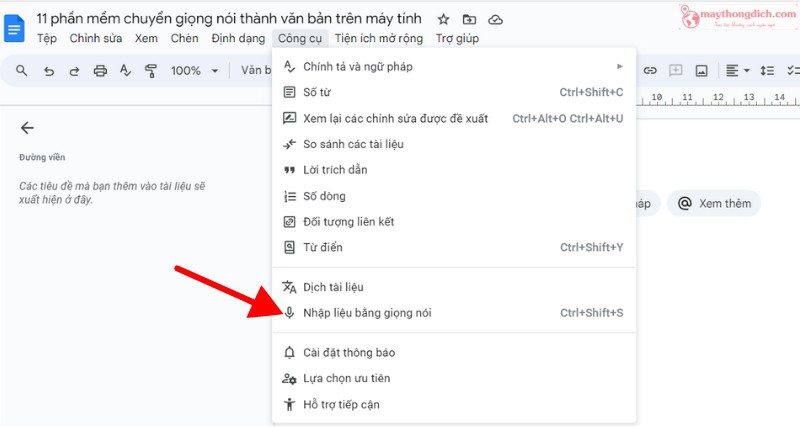Choose Đối tượng liên kết
The height and width of the screenshot is (427, 800).
coord(454,222)
